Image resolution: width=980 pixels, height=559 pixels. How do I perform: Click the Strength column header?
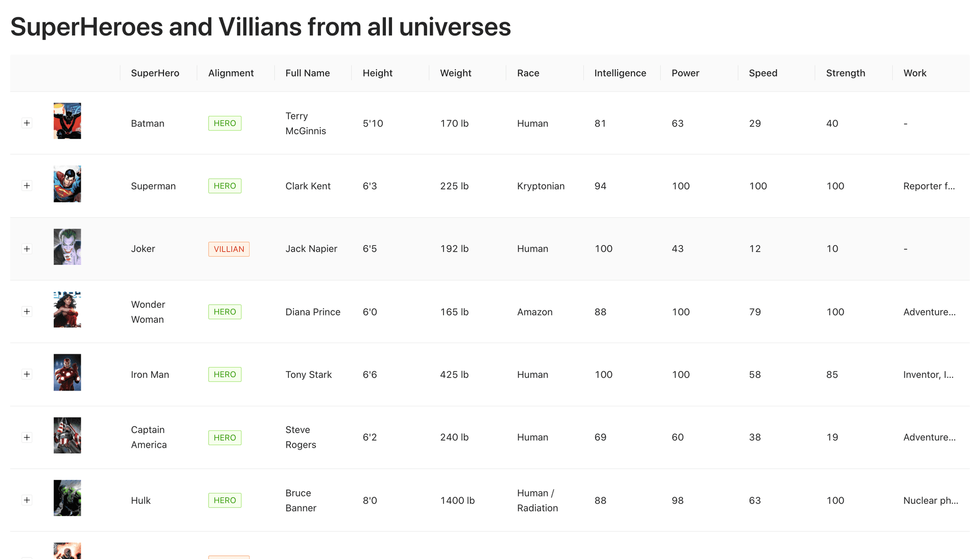click(x=845, y=73)
